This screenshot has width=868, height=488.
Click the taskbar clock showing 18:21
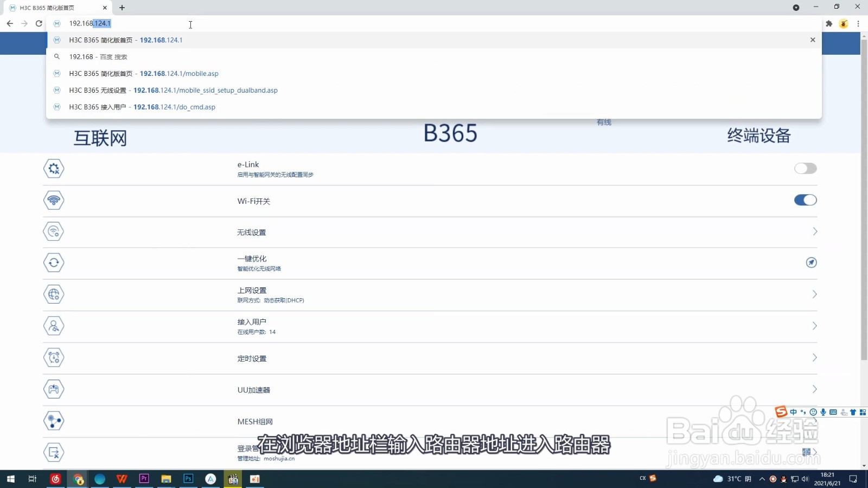click(827, 479)
